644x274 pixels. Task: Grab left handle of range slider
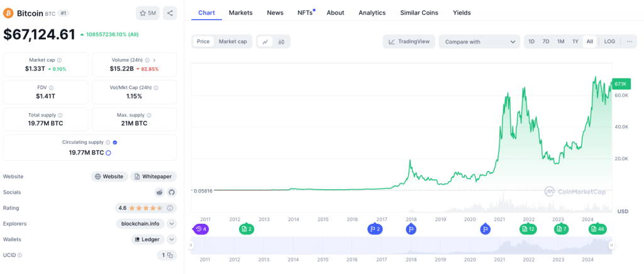191,245
